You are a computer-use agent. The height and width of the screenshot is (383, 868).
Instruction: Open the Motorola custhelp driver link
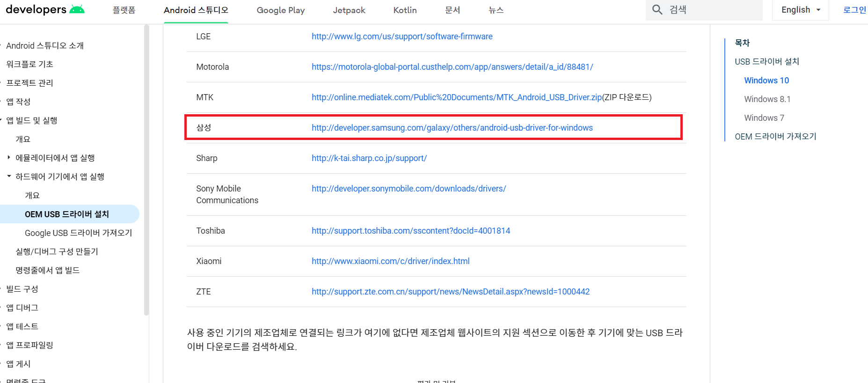[x=452, y=67]
